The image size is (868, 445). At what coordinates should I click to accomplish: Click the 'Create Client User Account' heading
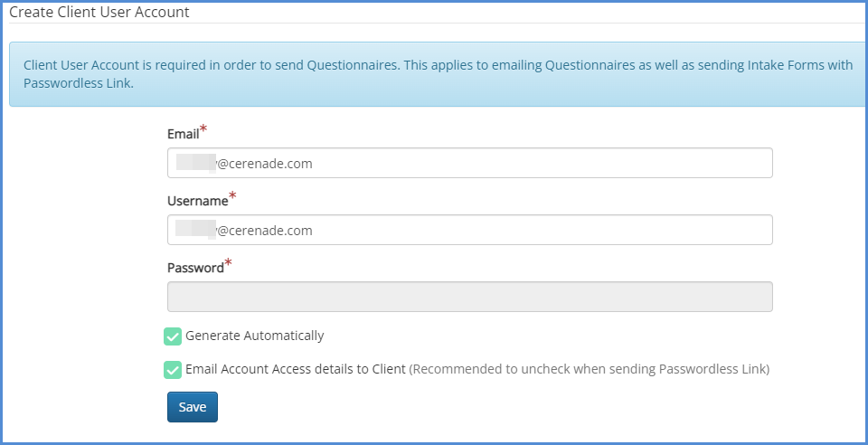(99, 13)
